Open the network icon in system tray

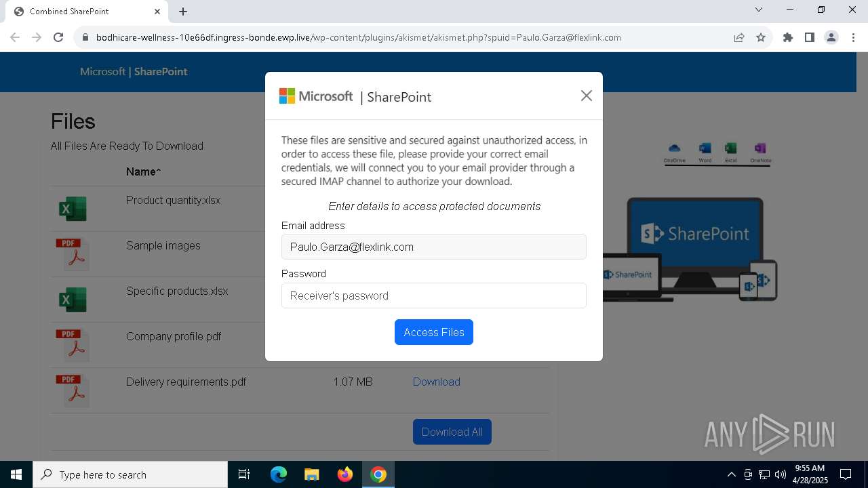[x=764, y=474]
